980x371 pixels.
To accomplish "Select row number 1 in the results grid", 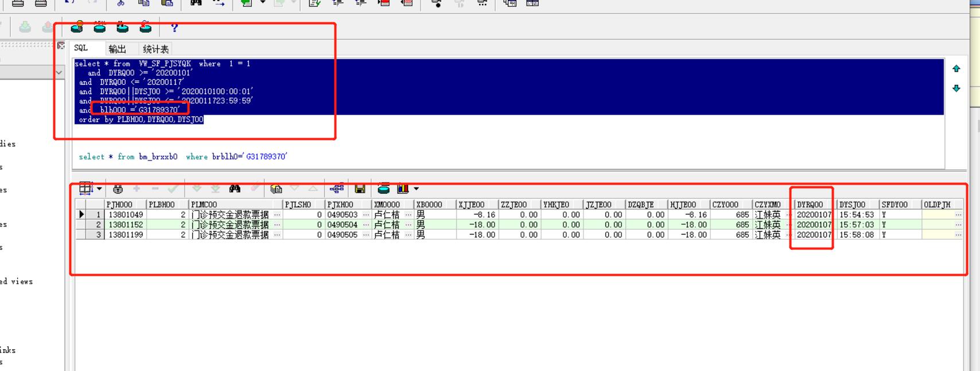I will [x=95, y=214].
